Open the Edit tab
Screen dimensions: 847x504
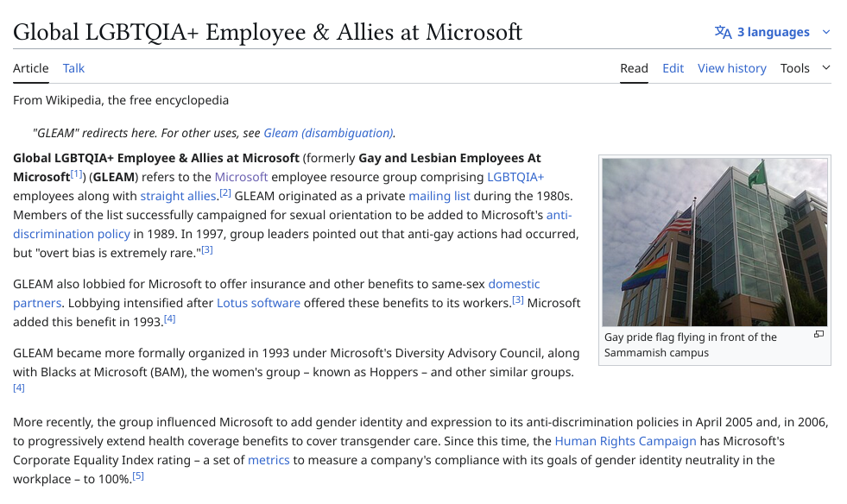click(673, 68)
